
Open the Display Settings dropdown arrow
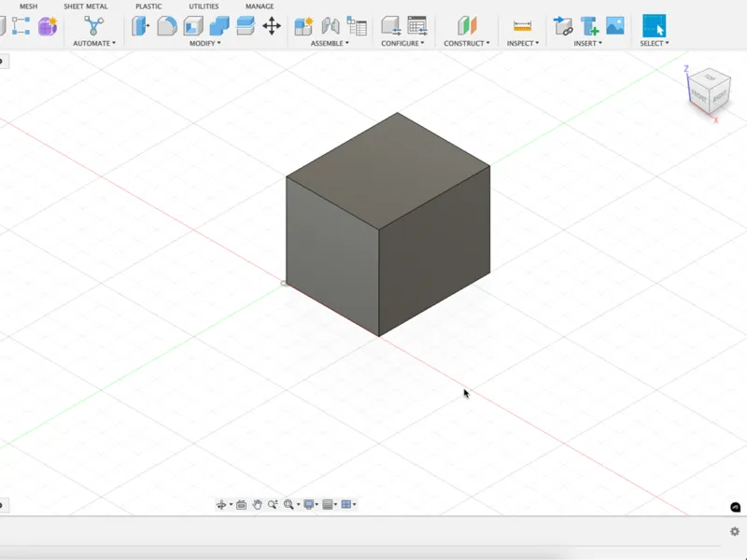(x=317, y=505)
